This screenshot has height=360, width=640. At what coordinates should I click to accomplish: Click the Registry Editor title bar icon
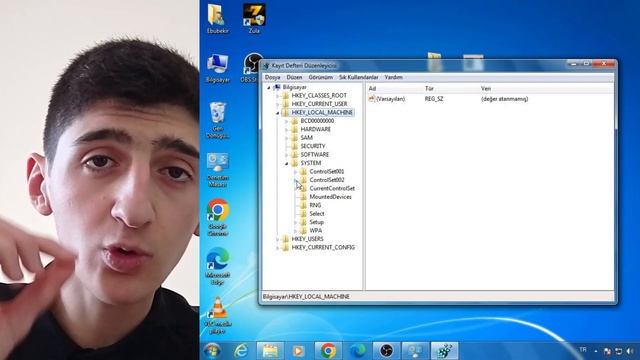click(x=266, y=66)
